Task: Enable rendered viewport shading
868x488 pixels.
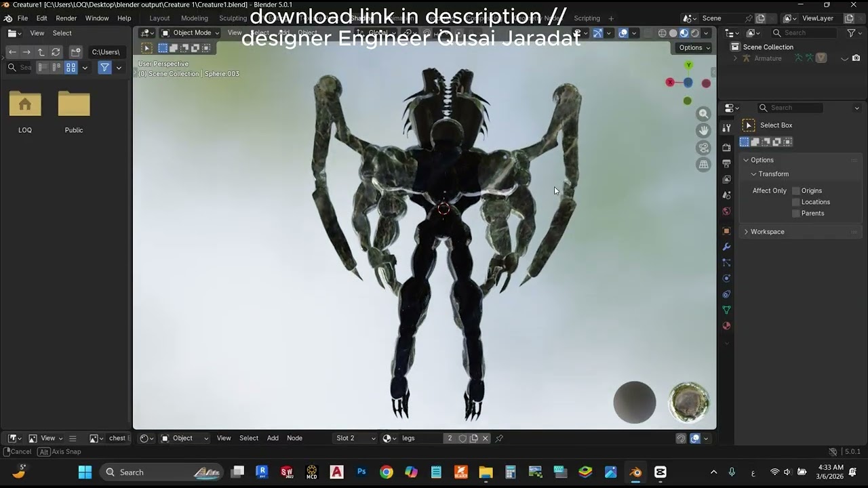Action: click(695, 33)
